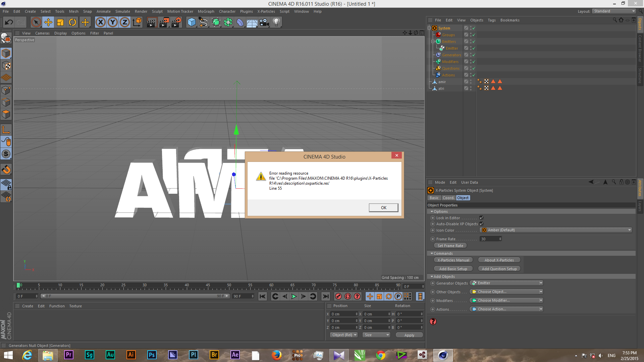Toggle Autokeying button
This screenshot has height=362, width=644.
[348, 296]
